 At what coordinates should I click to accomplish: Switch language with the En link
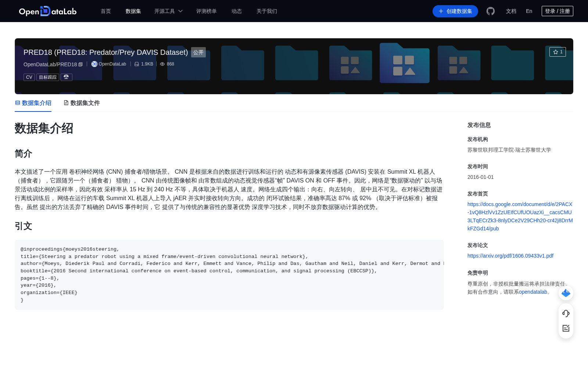pos(529,11)
